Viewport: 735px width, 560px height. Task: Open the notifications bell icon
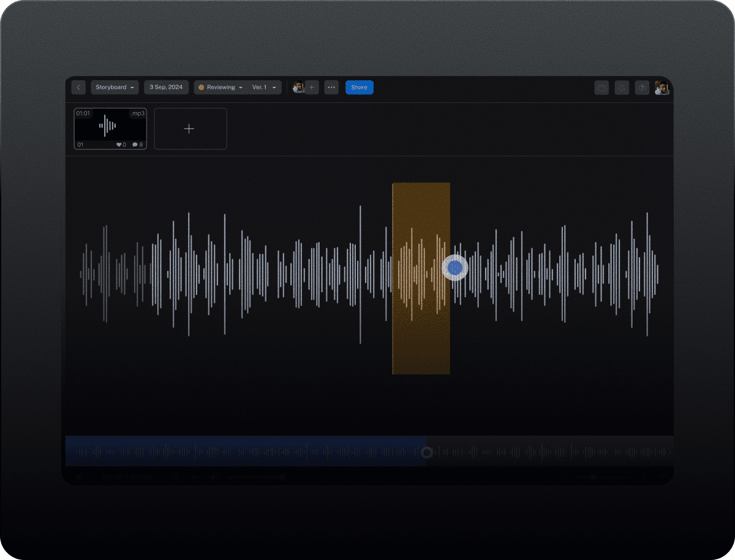[x=622, y=88]
